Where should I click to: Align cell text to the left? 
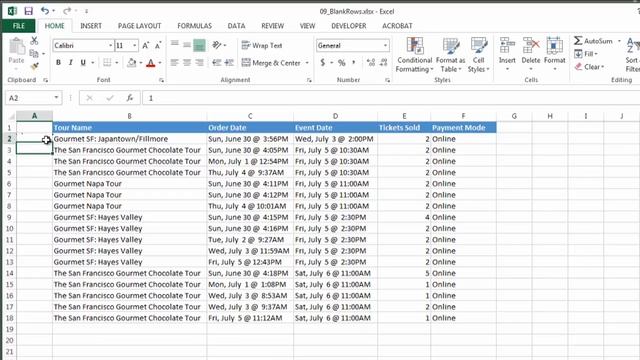coord(174,62)
